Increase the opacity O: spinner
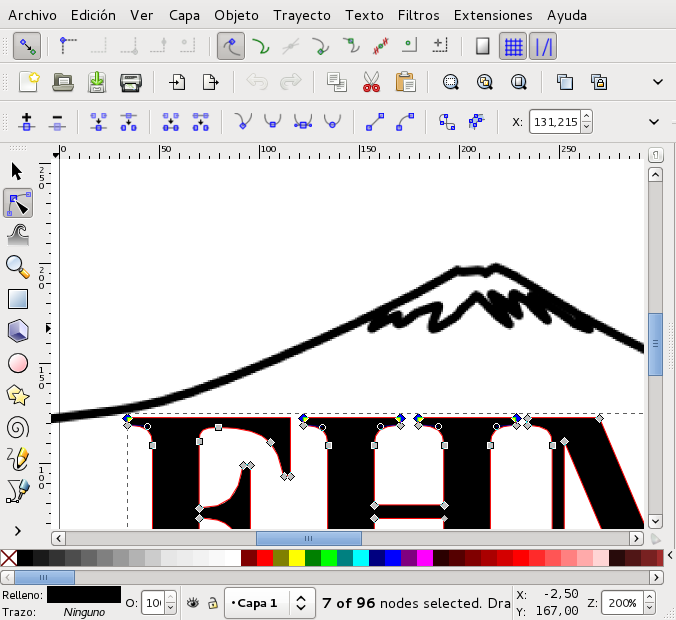The image size is (676, 620). click(171, 598)
